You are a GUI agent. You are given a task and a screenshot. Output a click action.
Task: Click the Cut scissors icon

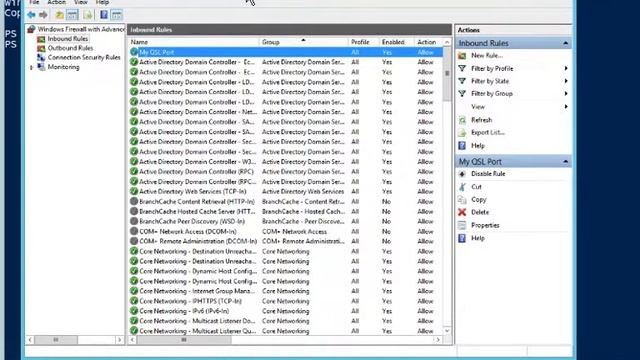click(462, 187)
